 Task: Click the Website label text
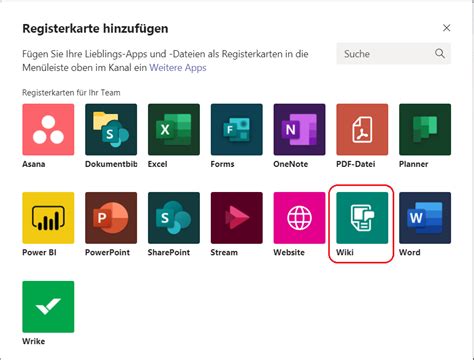[x=289, y=252]
